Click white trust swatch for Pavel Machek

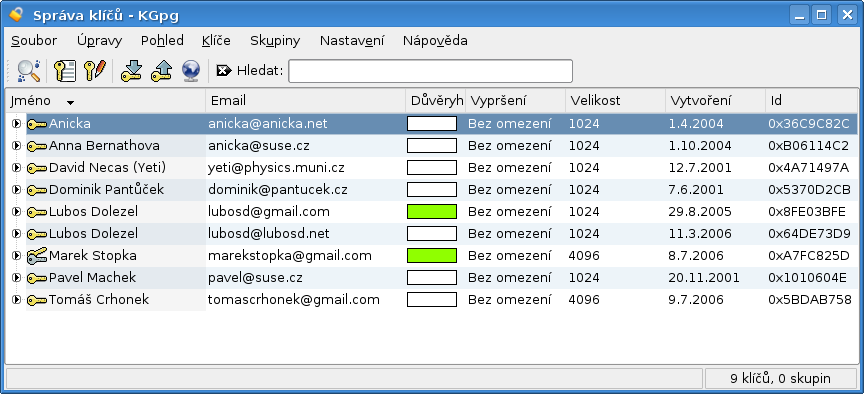pyautogui.click(x=432, y=277)
